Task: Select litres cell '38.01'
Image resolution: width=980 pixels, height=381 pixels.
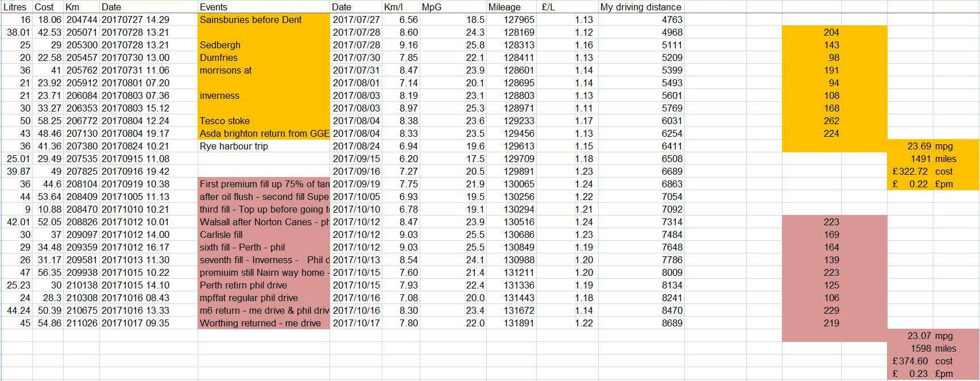Action: pyautogui.click(x=16, y=32)
